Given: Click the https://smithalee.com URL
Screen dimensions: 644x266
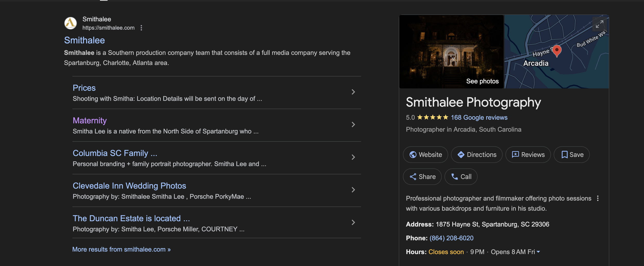Looking at the screenshot, I should [108, 28].
